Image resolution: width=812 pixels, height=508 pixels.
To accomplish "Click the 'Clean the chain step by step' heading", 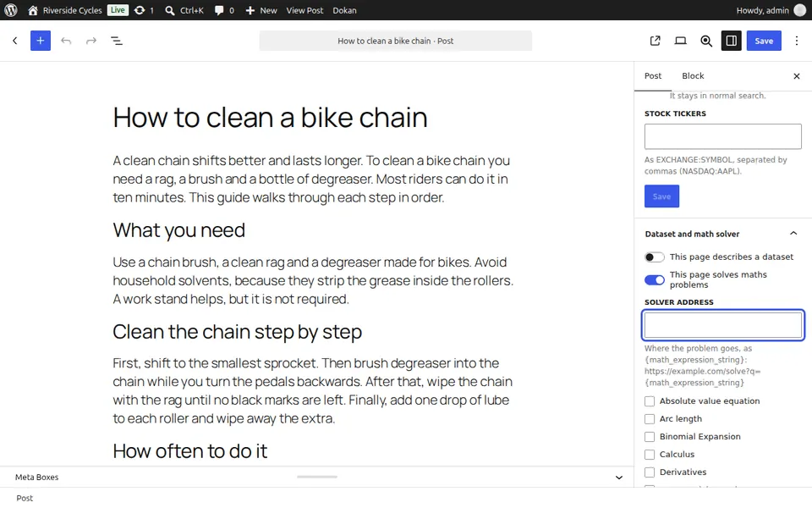I will tap(237, 332).
